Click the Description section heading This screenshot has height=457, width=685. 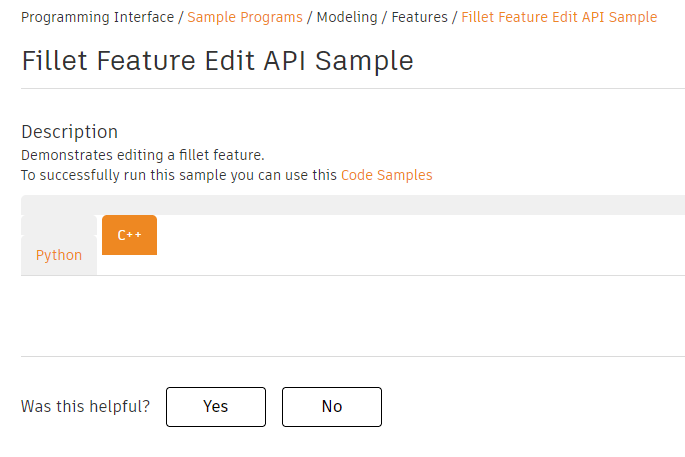tap(69, 131)
